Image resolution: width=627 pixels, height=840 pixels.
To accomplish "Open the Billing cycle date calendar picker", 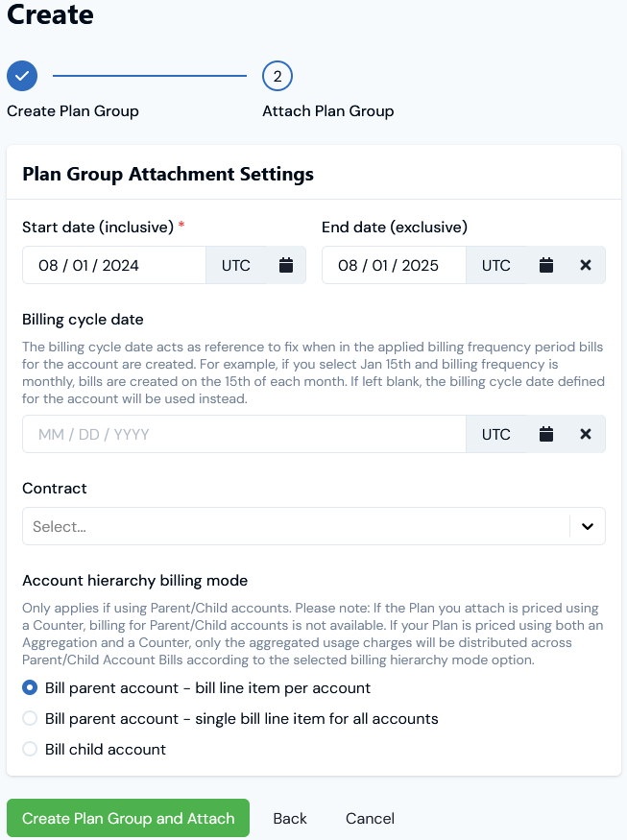I will (546, 434).
